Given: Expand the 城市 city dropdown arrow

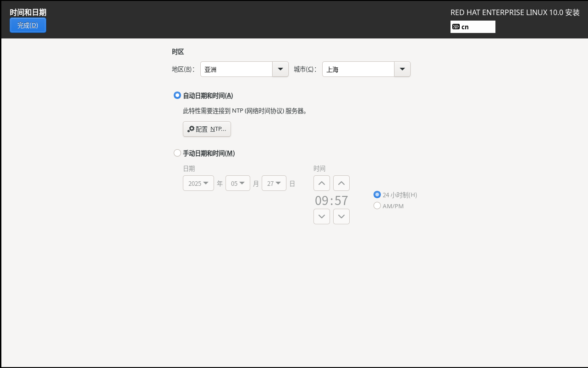Looking at the screenshot, I should click(402, 69).
